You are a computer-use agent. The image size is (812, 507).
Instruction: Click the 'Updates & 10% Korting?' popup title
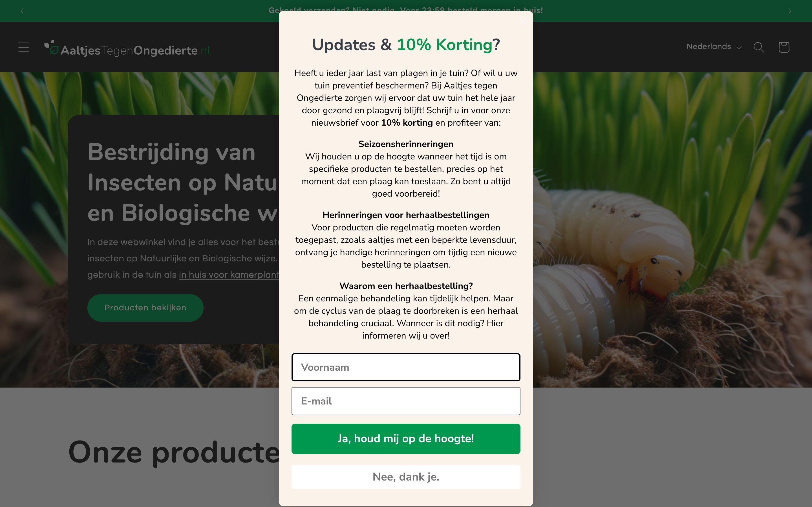point(406,45)
